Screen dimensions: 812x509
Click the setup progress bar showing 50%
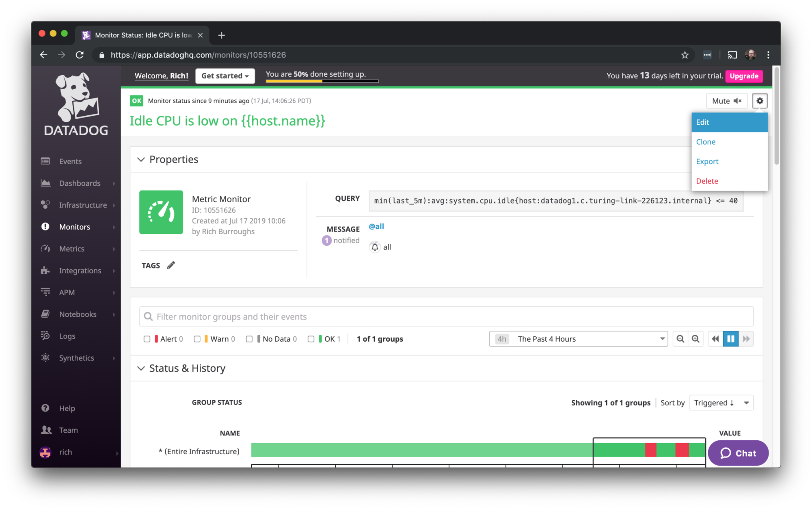click(x=321, y=80)
